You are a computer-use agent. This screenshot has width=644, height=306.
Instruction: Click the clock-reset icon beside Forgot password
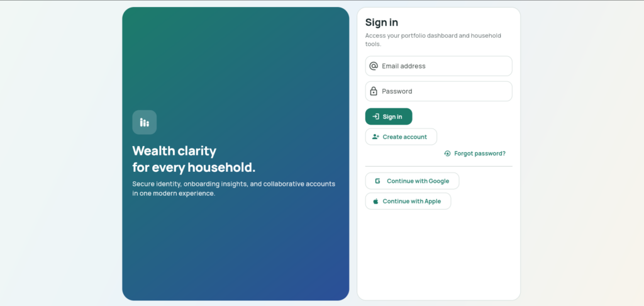point(447,154)
